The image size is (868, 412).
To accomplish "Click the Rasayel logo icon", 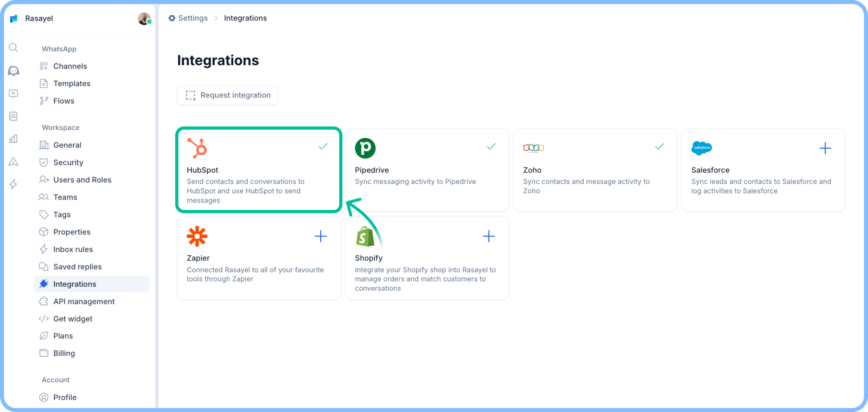I will tap(14, 18).
